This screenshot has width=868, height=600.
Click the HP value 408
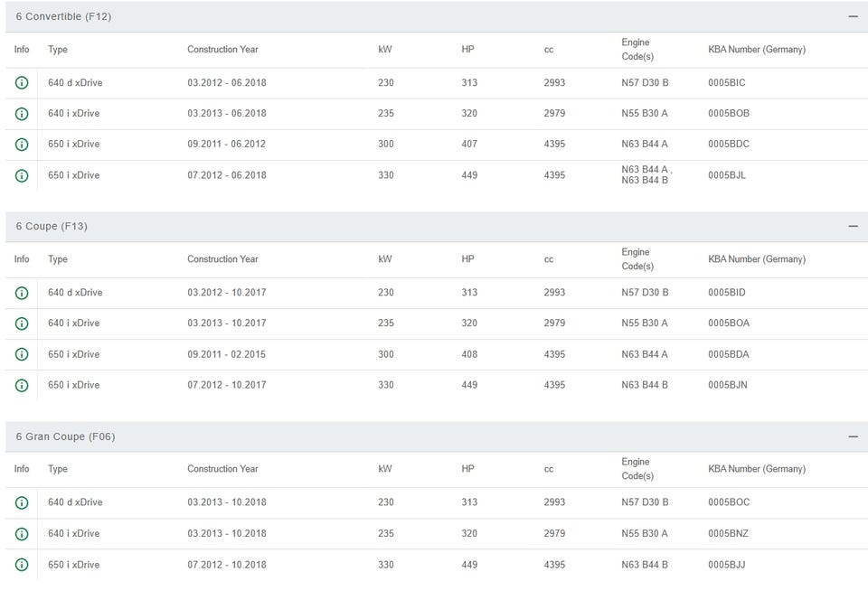coord(469,354)
